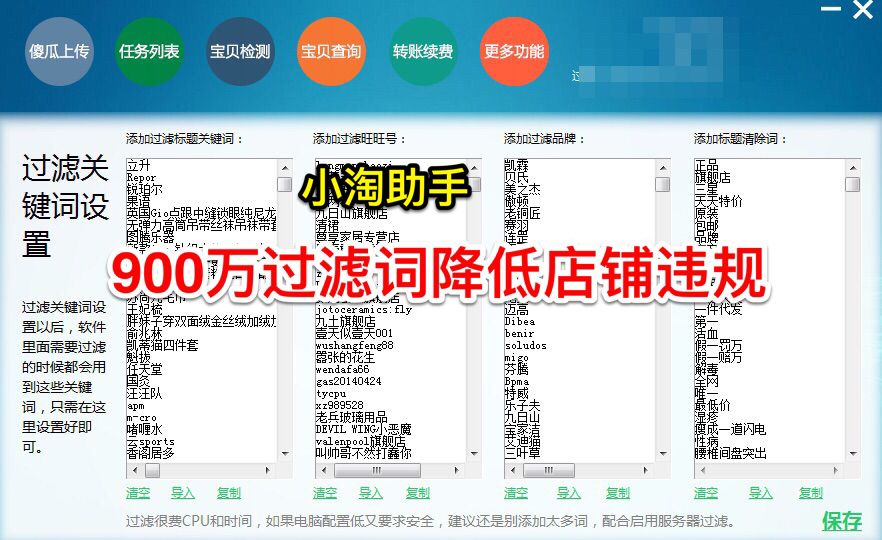Screen dimensions: 882x540
Task: Click 复制 under brand filter list
Action: click(x=618, y=493)
